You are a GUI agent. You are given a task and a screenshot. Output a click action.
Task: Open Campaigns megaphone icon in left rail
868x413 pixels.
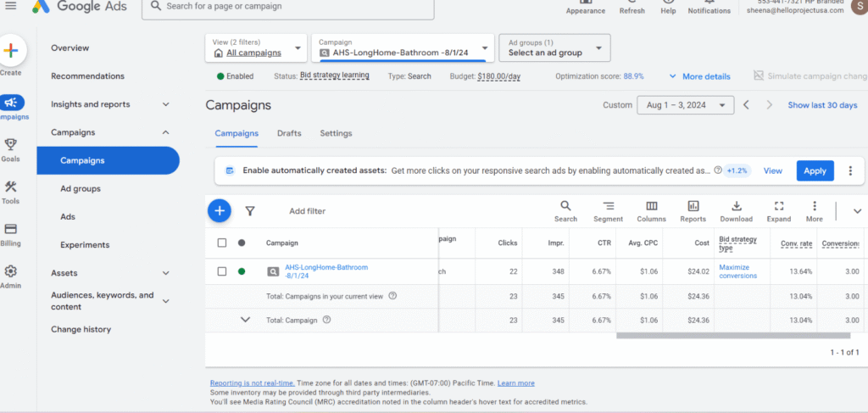11,103
